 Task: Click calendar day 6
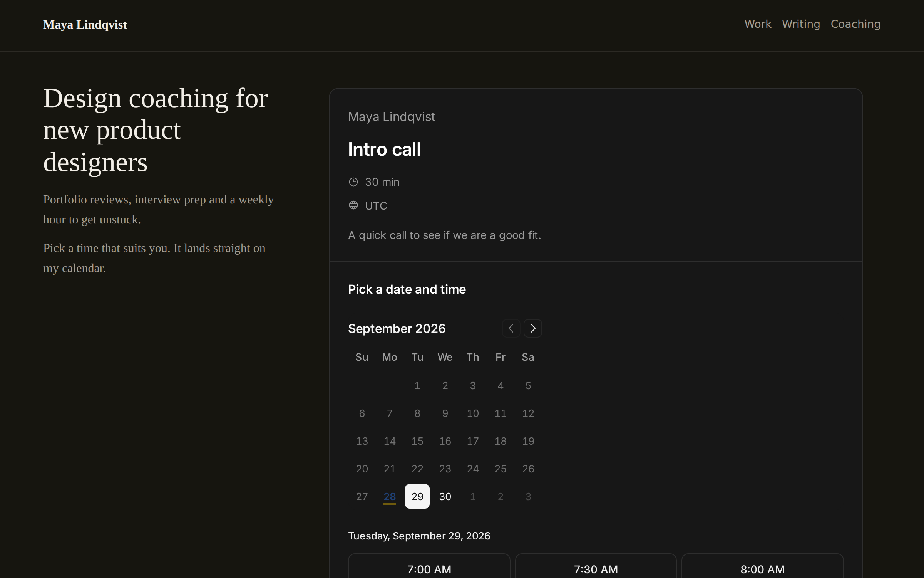tap(362, 413)
